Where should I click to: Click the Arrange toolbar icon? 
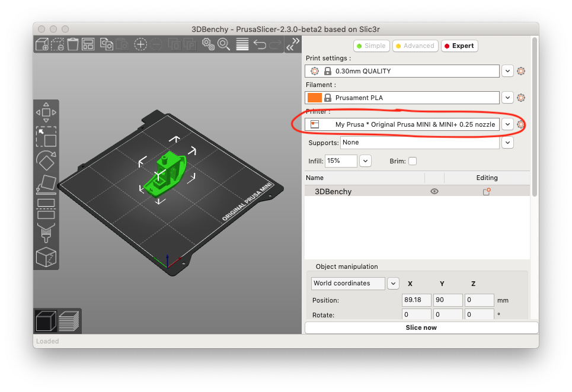(87, 44)
